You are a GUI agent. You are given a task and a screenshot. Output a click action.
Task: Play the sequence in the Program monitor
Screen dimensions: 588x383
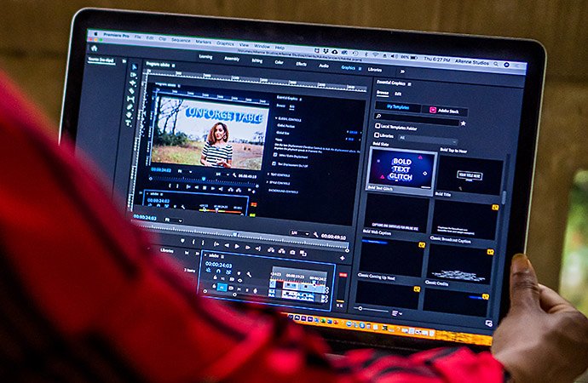(x=237, y=246)
